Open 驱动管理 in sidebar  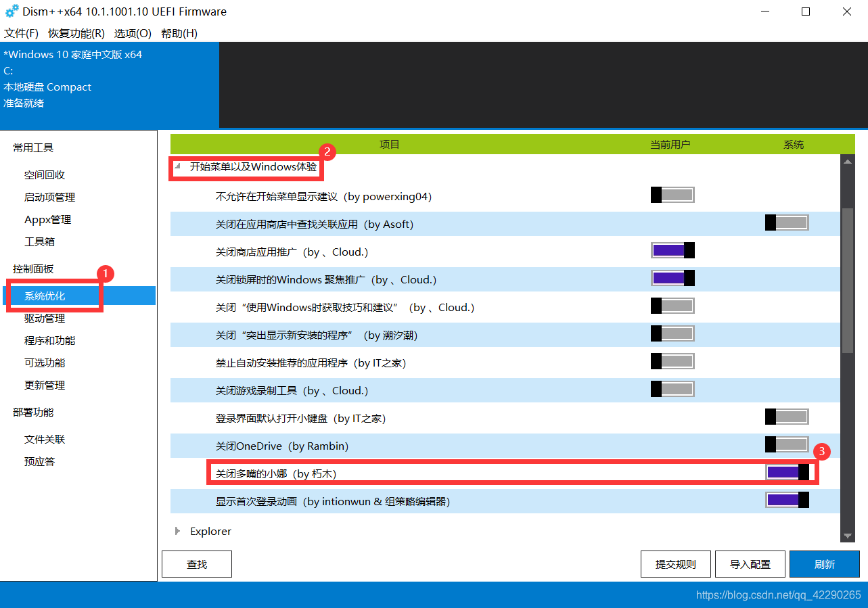pyautogui.click(x=45, y=318)
